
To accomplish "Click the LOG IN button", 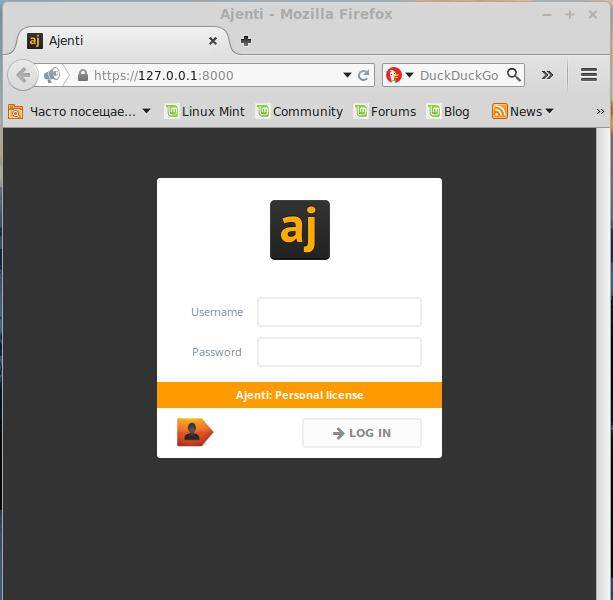I will pos(362,433).
